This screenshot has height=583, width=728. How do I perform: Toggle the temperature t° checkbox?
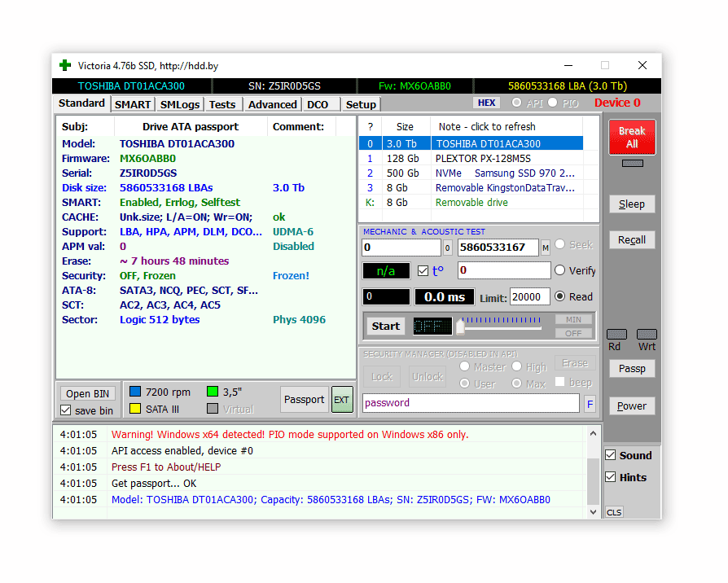[423, 270]
